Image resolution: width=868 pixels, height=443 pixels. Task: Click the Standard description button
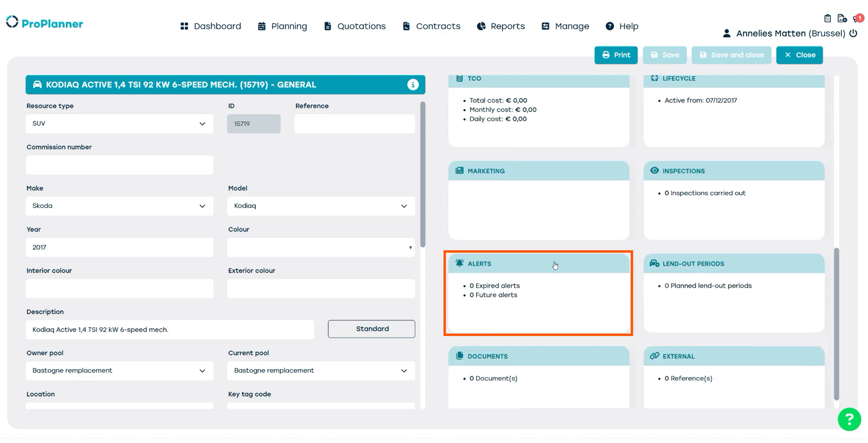click(371, 329)
